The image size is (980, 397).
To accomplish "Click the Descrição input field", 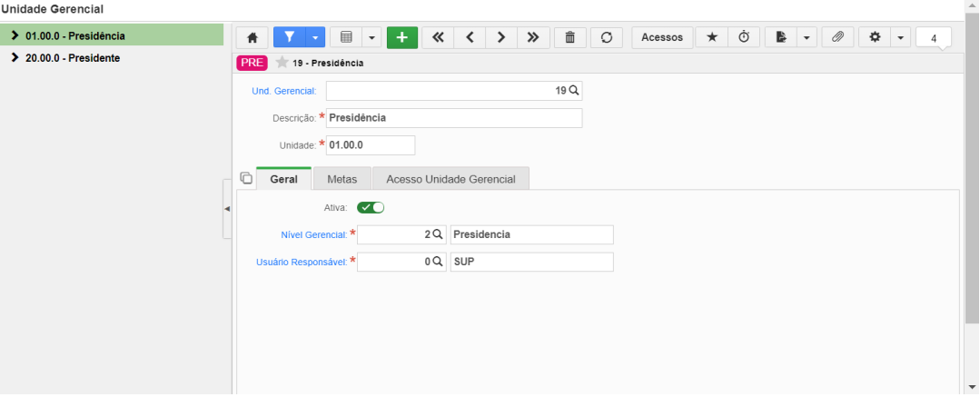I will [x=454, y=117].
